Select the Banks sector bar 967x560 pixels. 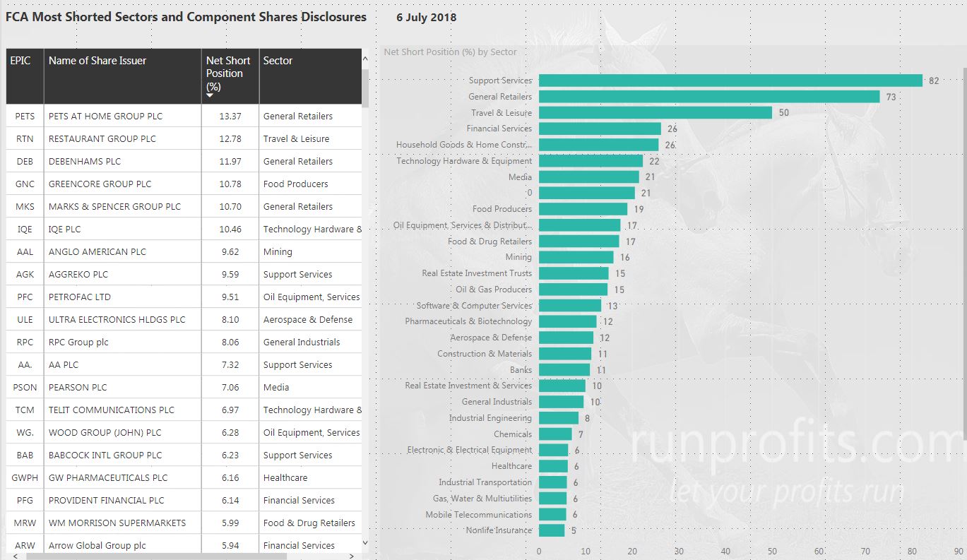(564, 369)
